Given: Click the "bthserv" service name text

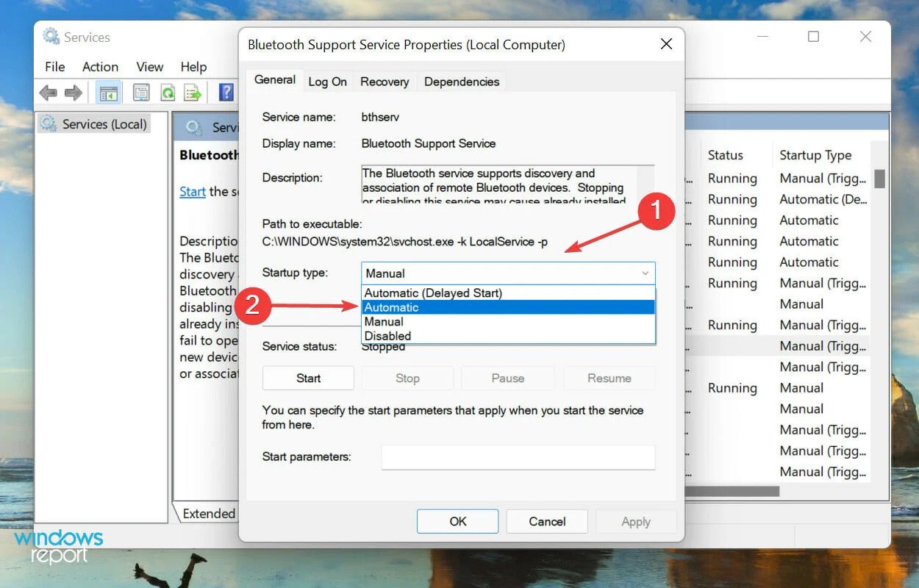Looking at the screenshot, I should click(x=381, y=117).
